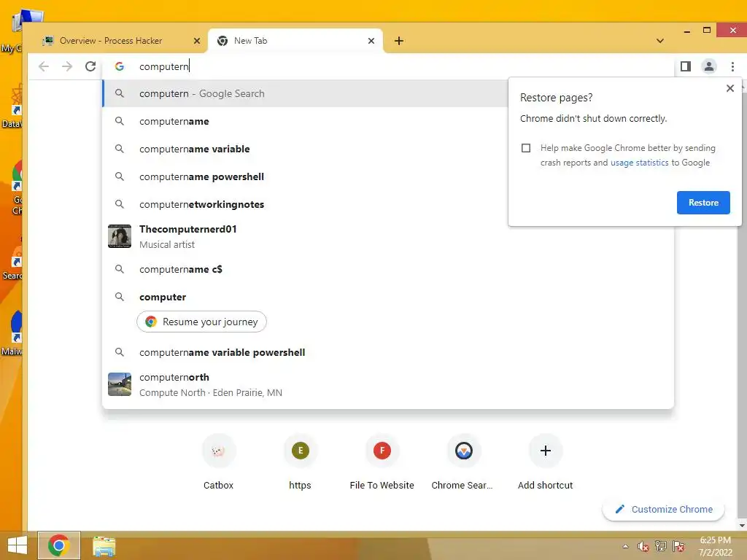Pick 'computernetworkingnotes' suggestion

coord(305,204)
